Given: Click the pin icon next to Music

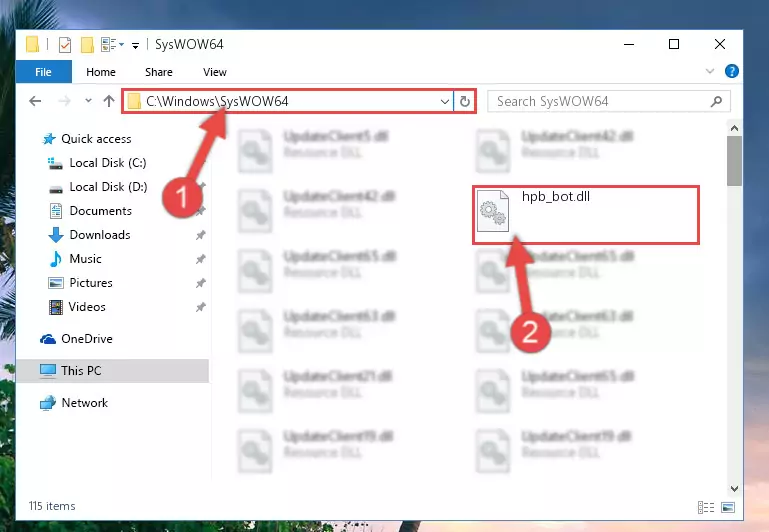Looking at the screenshot, I should [201, 259].
